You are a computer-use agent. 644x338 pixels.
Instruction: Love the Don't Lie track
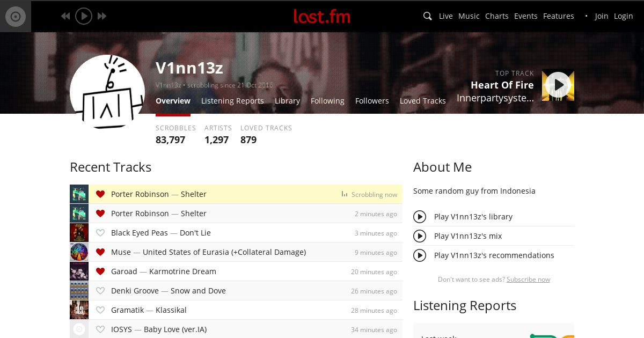[x=100, y=233]
